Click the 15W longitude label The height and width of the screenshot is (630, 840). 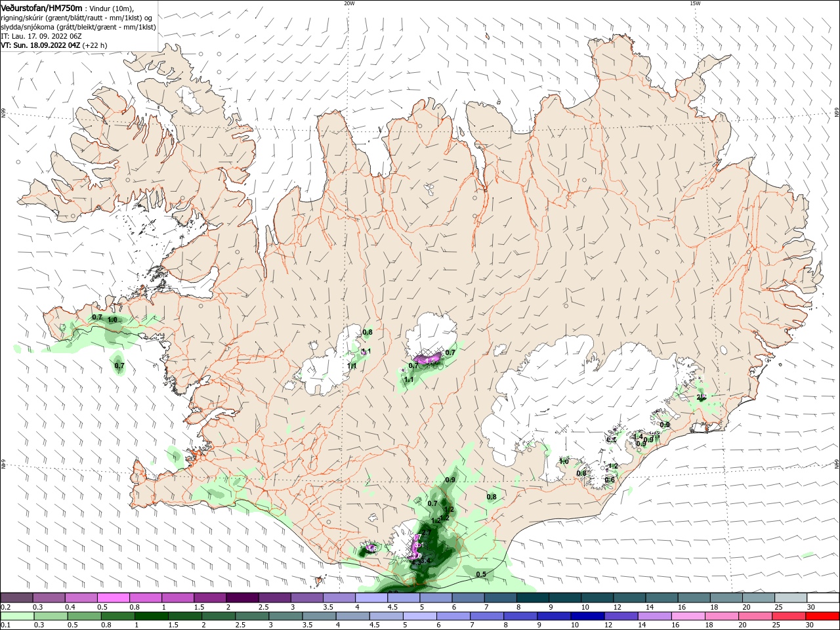[x=694, y=3]
